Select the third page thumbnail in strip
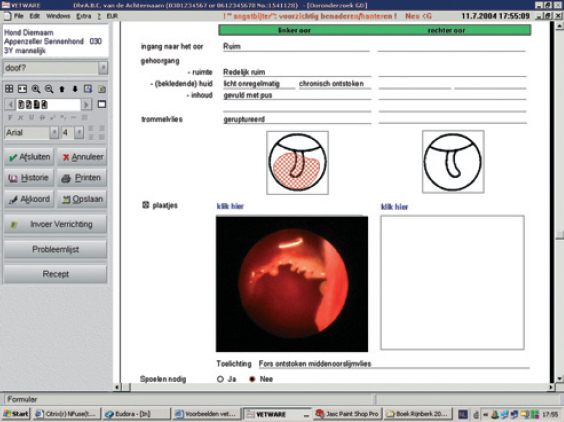564x422 pixels. point(37,104)
